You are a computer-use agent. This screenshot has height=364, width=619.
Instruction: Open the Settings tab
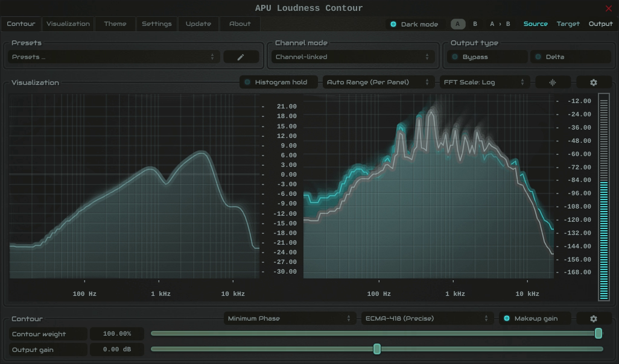(157, 24)
